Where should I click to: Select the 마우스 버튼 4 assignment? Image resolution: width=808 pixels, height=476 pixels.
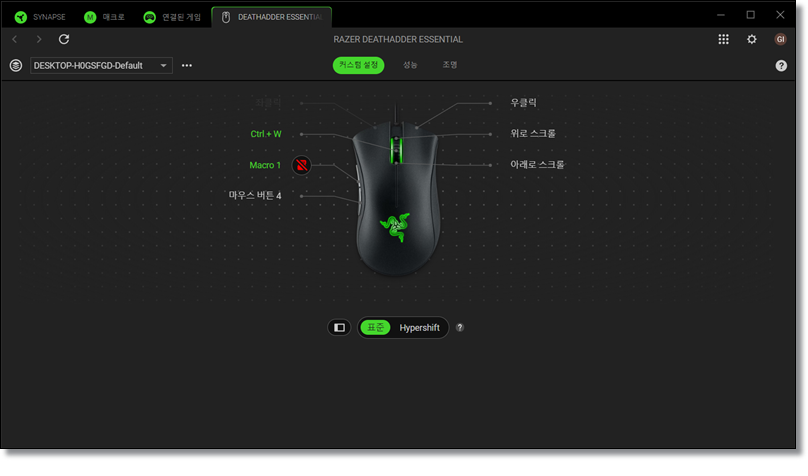[255, 196]
